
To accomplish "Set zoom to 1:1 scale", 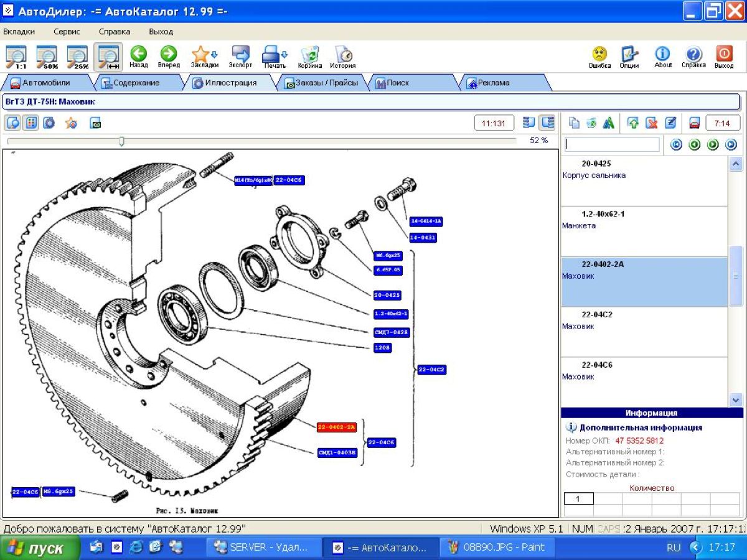I will tap(16, 57).
